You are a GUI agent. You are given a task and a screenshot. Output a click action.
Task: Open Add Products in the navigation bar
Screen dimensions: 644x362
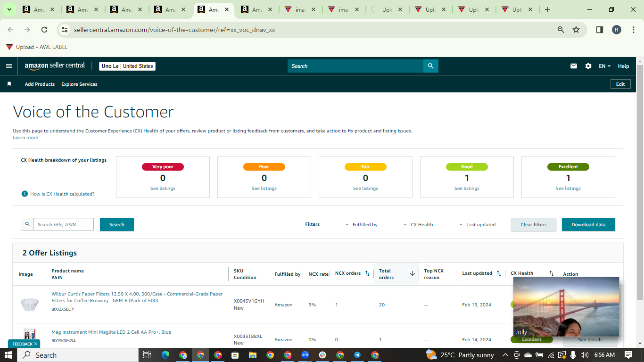40,84
